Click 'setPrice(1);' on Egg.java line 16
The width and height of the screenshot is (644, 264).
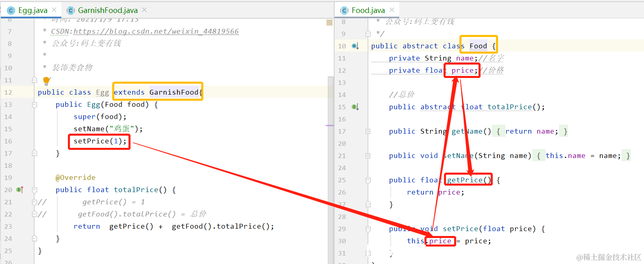tap(100, 141)
